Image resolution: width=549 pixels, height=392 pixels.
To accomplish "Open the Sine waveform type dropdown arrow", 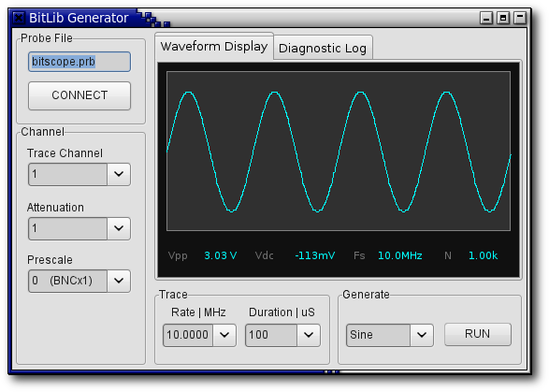I will point(422,335).
